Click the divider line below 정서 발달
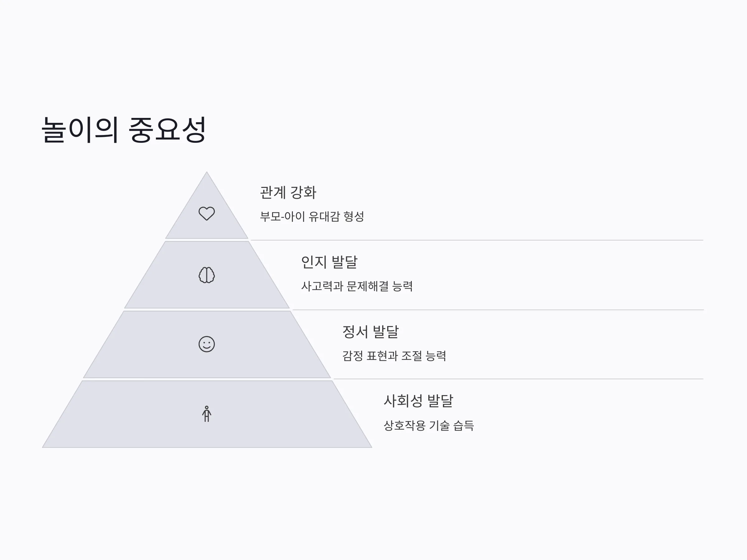747x560 pixels. tap(518, 379)
